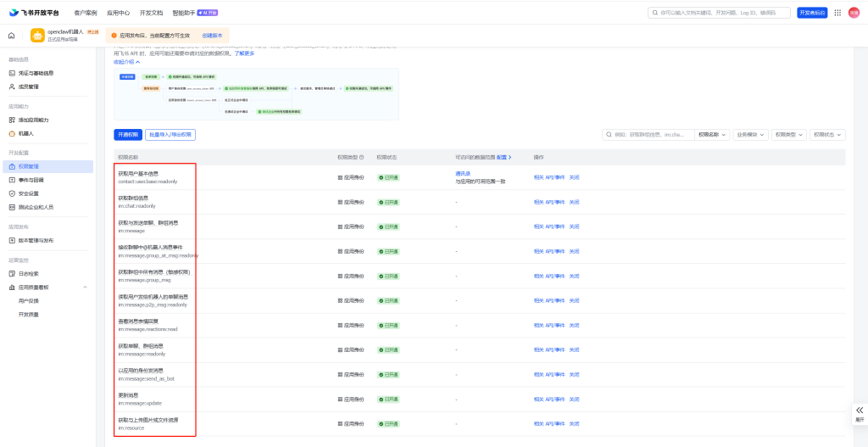The width and height of the screenshot is (868, 447).
Task: Open the 智能助手 top menu
Action: click(x=184, y=13)
